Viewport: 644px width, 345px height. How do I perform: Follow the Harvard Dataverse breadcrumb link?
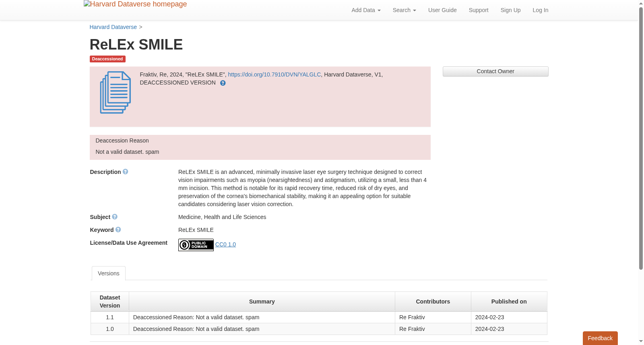pos(113,27)
